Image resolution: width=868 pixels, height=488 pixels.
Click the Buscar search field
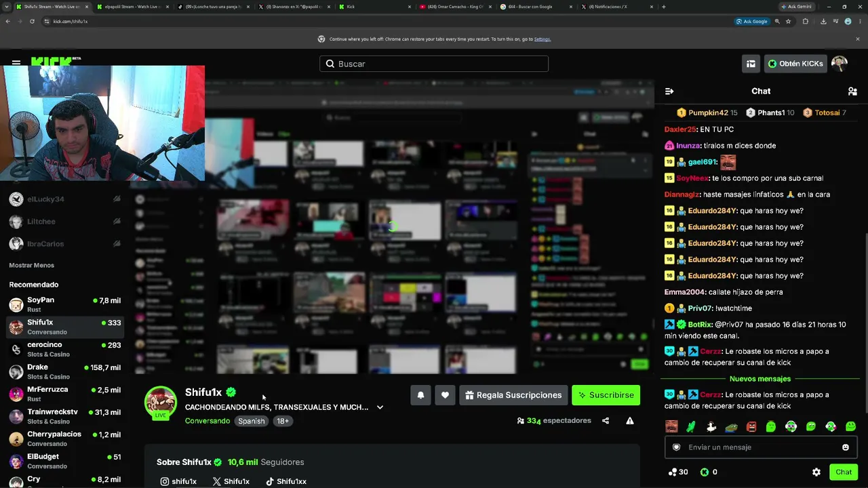[x=434, y=64]
